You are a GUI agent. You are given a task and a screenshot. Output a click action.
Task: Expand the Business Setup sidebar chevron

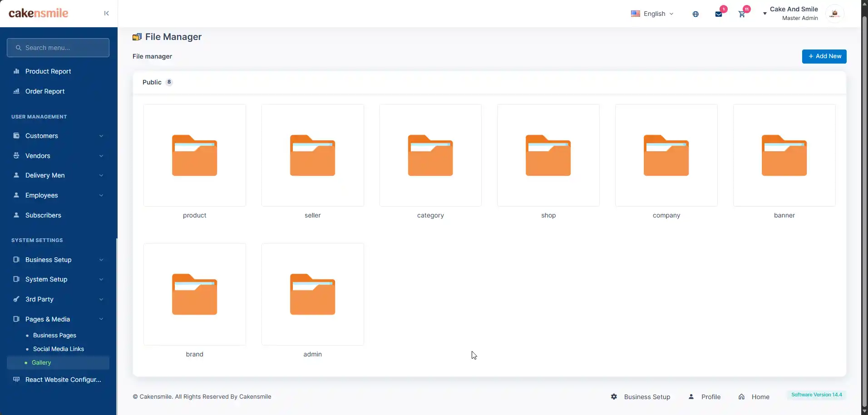pyautogui.click(x=101, y=260)
